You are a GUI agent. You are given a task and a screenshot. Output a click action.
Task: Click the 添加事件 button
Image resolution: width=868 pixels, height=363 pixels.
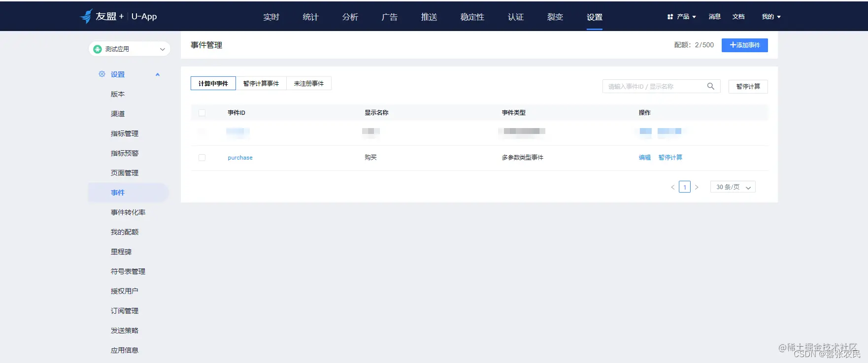tap(744, 45)
